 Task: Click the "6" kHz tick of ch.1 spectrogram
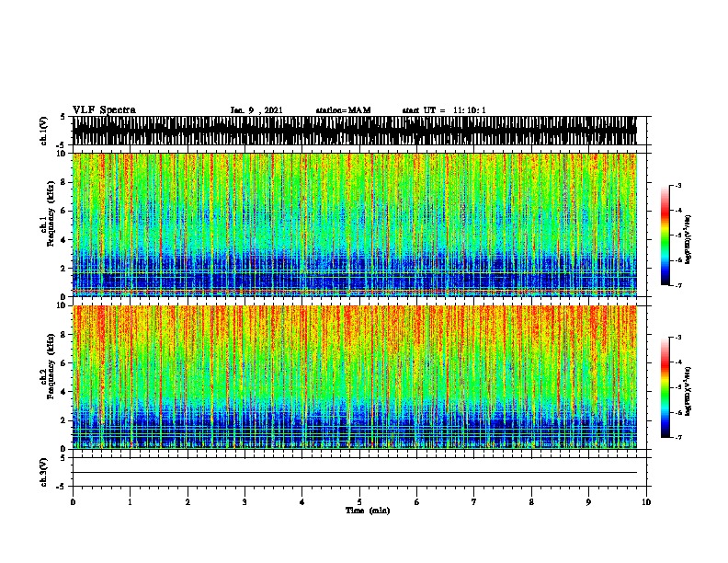(x=63, y=211)
